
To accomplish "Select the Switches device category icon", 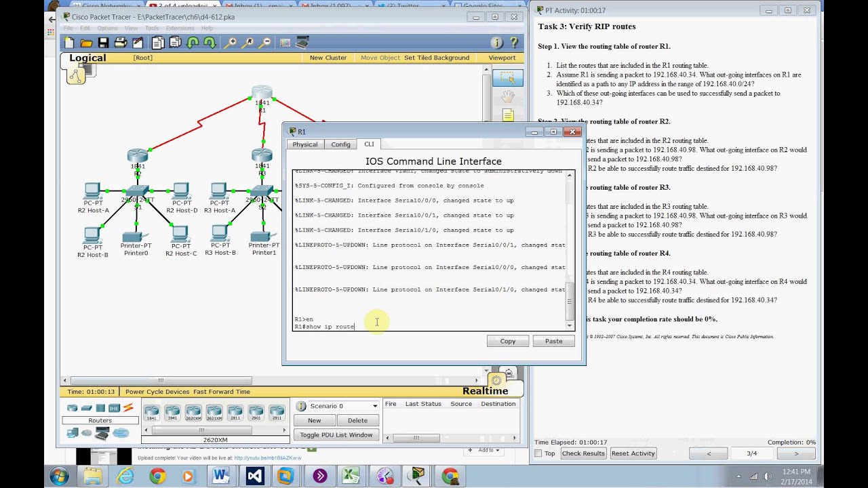I will click(86, 408).
